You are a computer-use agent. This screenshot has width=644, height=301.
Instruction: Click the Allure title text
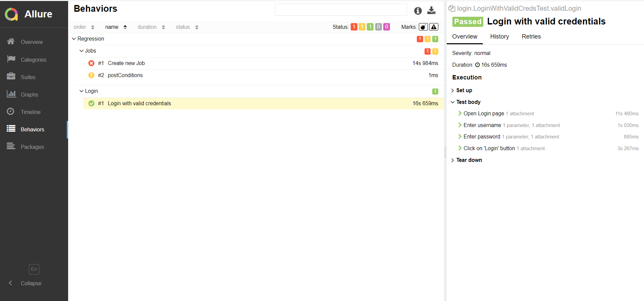(38, 14)
